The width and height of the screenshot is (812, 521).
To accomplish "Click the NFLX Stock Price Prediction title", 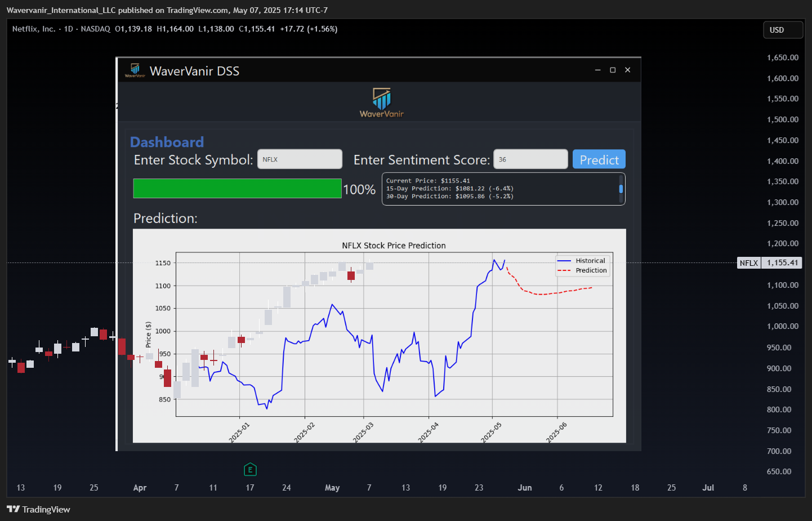I will (x=394, y=246).
